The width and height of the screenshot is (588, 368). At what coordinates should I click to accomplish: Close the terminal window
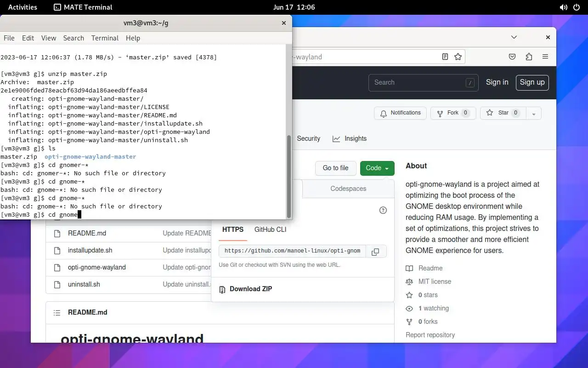point(284,23)
